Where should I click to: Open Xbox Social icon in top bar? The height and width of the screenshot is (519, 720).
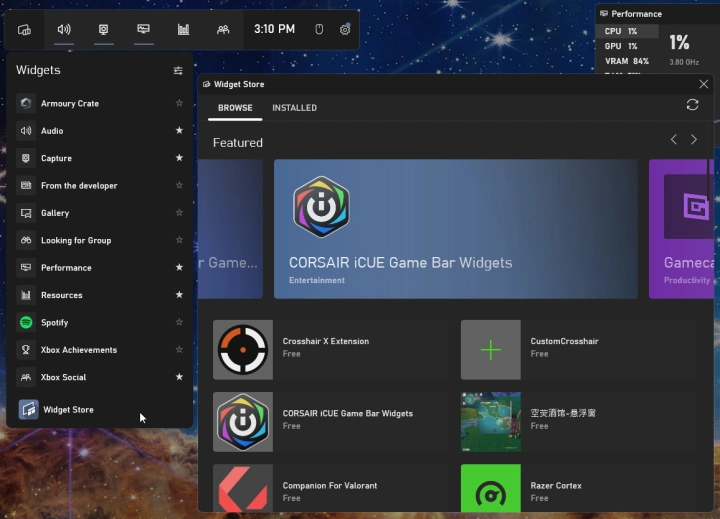[223, 29]
